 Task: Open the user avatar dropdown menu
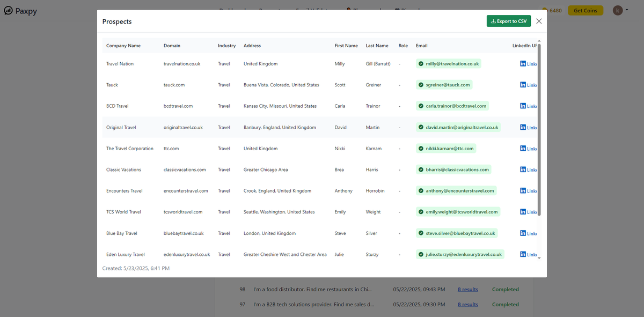point(620,10)
